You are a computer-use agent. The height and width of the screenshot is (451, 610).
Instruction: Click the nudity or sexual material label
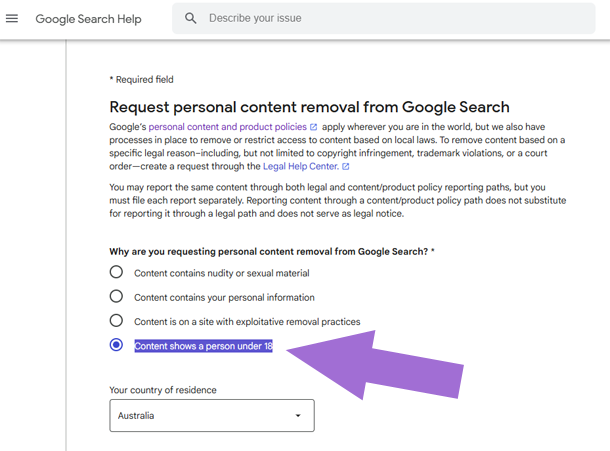(222, 273)
